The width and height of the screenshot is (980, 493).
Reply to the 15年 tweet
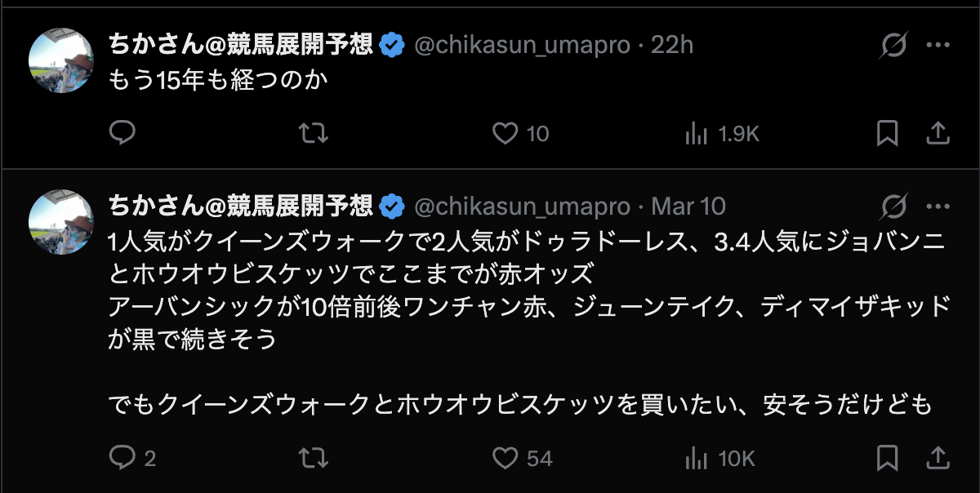point(122,133)
